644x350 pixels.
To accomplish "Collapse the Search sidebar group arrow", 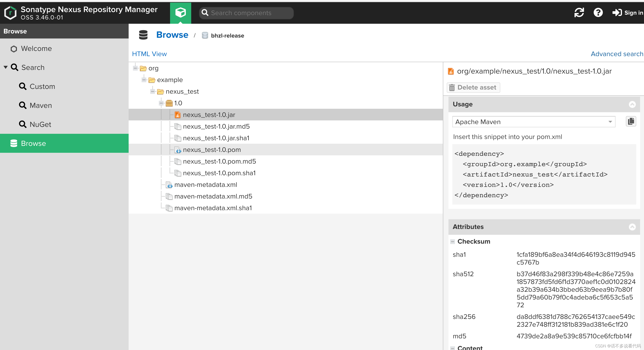I will (x=5, y=67).
